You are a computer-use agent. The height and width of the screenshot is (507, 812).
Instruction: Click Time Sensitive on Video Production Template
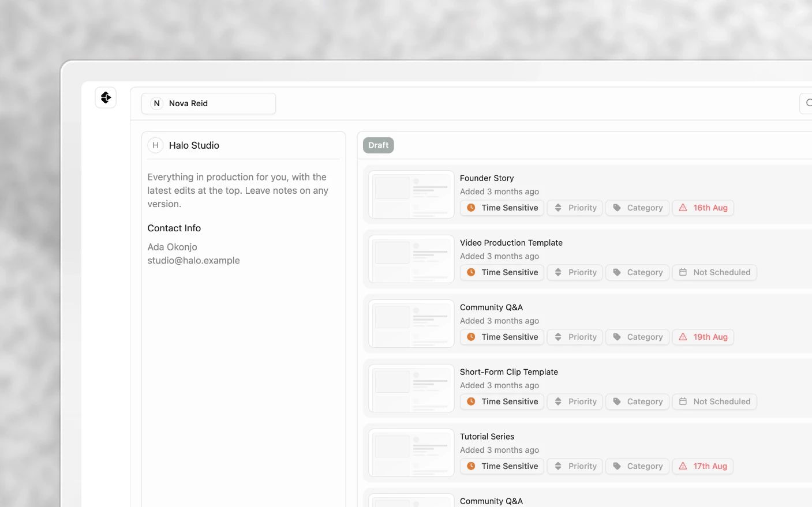pos(502,272)
